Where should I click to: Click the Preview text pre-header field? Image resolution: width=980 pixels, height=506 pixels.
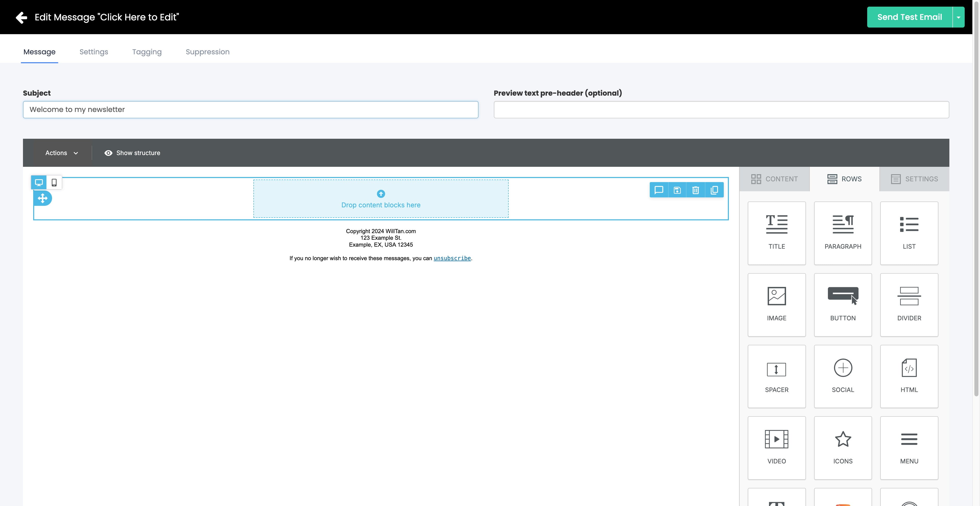pos(721,109)
